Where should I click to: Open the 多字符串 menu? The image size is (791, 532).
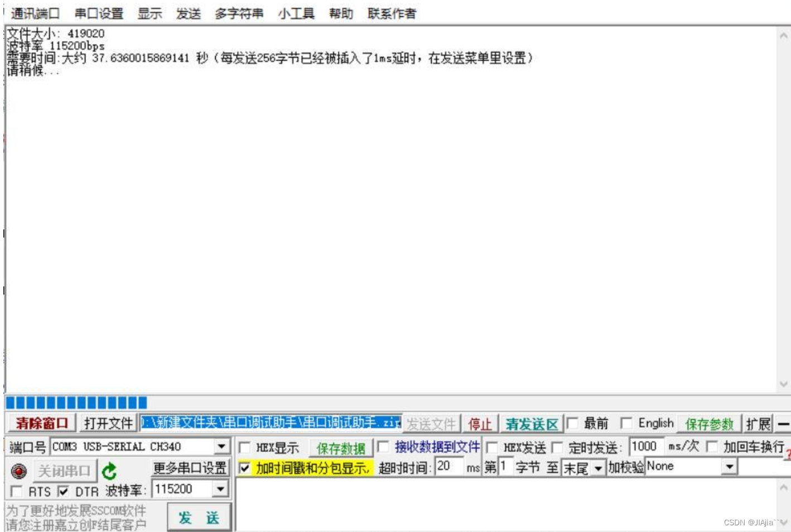point(239,13)
